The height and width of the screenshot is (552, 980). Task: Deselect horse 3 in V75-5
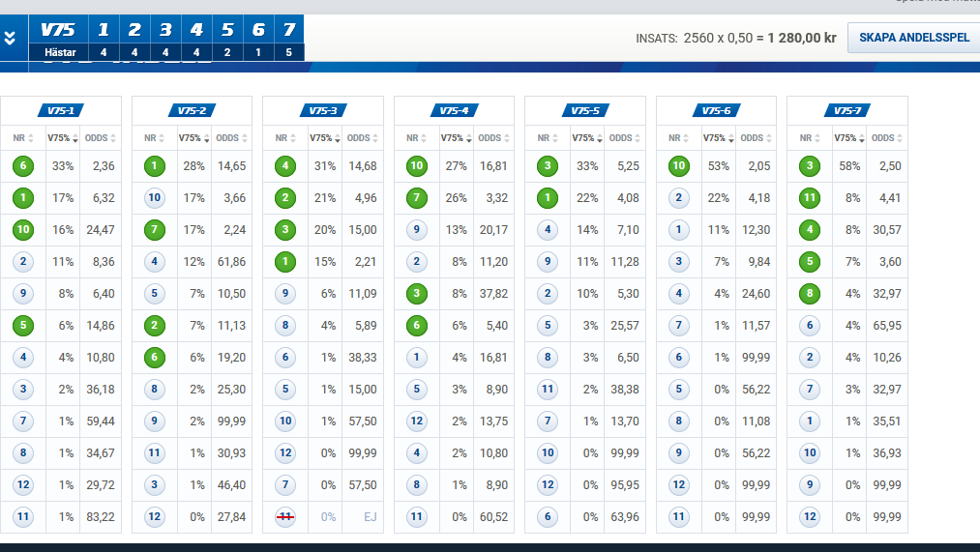(x=548, y=166)
